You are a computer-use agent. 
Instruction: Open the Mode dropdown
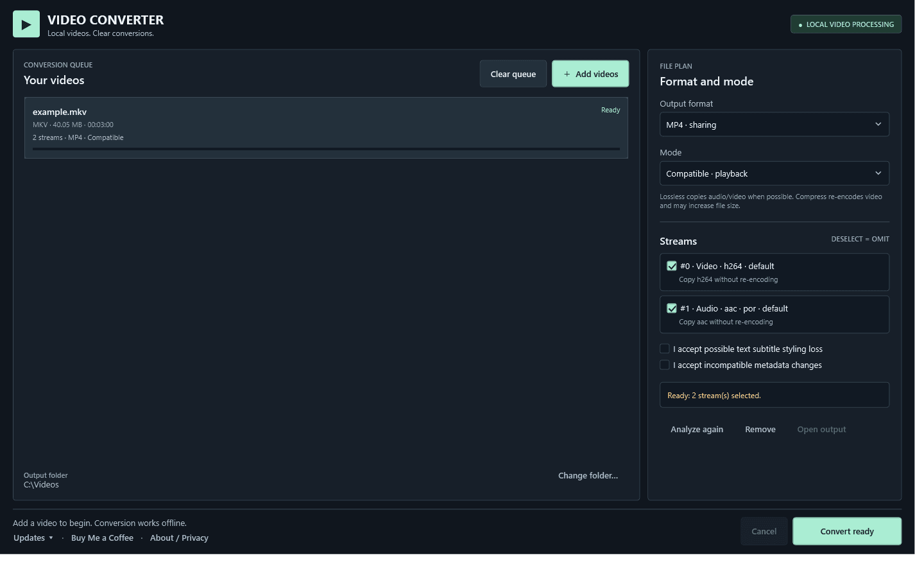[774, 173]
